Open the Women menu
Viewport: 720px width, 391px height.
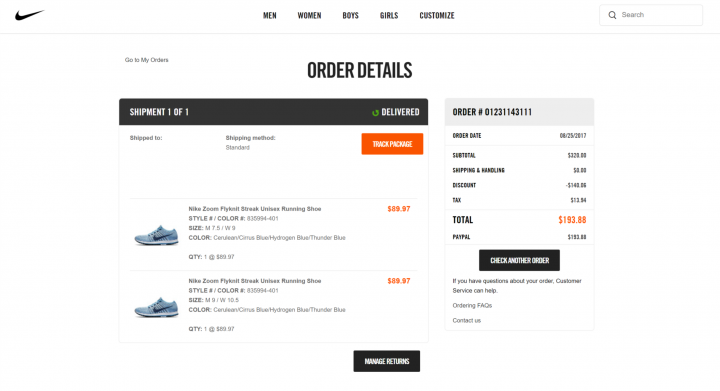[x=309, y=16]
